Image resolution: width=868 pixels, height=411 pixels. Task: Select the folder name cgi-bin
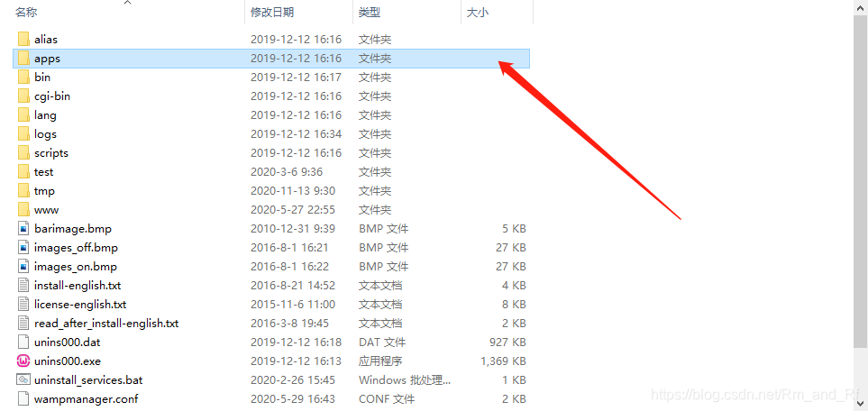coord(52,96)
